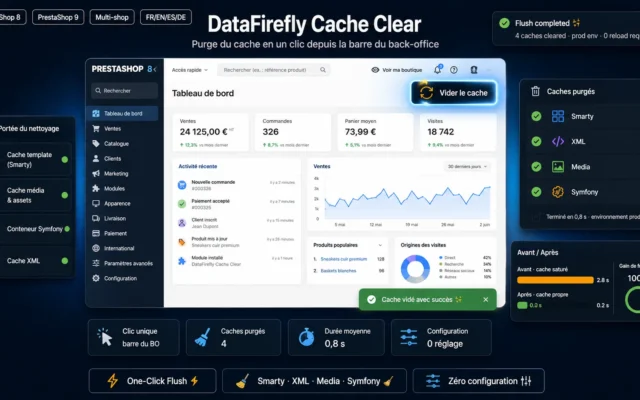Image resolution: width=640 pixels, height=400 pixels.
Task: Open the Baskets blanches product link
Action: pos(338,271)
